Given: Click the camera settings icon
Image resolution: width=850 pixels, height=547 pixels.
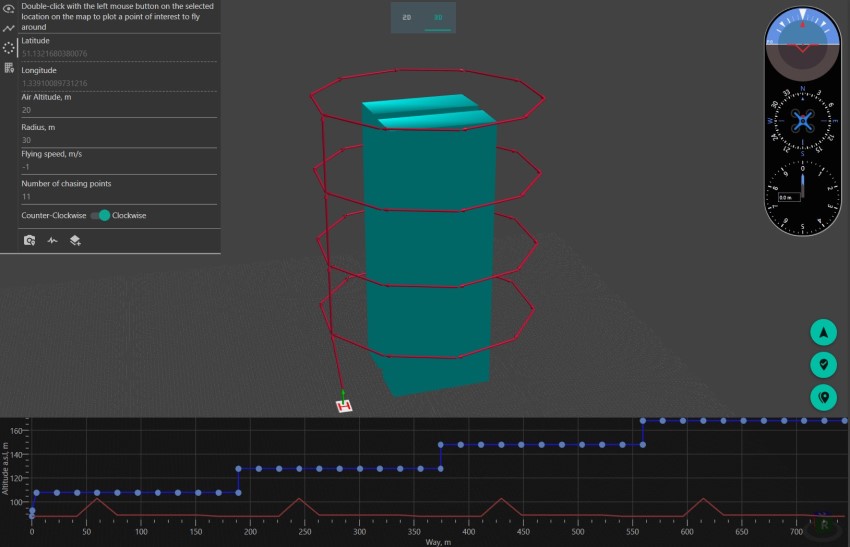Looking at the screenshot, I should click(30, 240).
